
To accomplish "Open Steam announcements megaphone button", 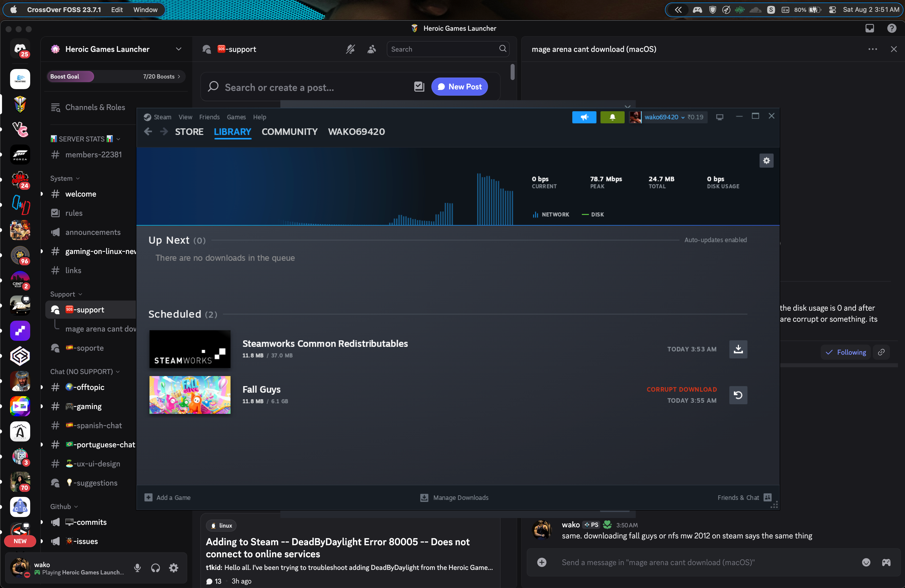I will pyautogui.click(x=584, y=117).
